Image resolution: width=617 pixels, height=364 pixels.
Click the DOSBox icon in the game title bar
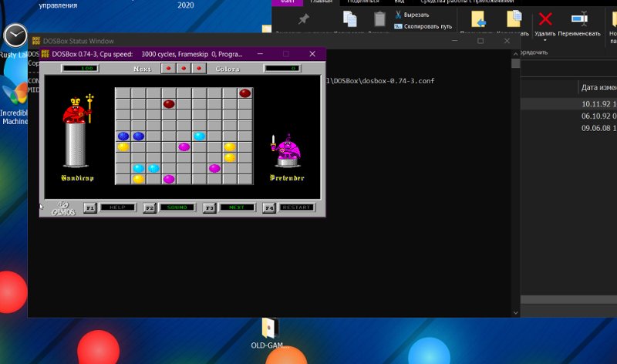click(x=46, y=54)
